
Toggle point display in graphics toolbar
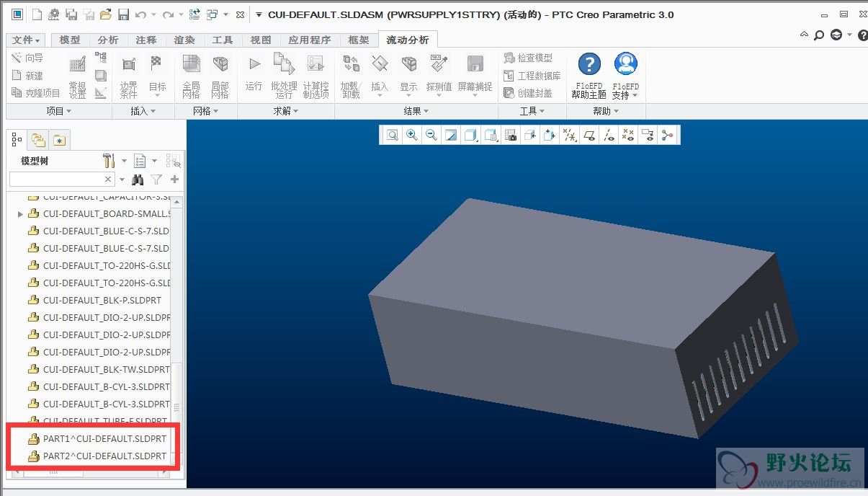click(x=628, y=135)
